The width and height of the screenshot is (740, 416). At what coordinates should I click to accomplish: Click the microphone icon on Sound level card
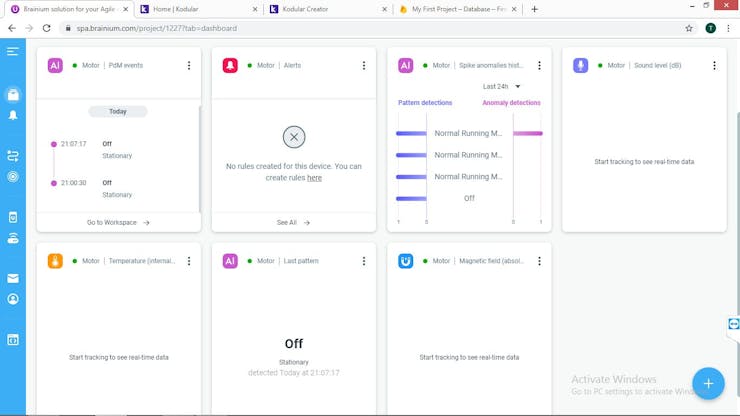point(580,66)
